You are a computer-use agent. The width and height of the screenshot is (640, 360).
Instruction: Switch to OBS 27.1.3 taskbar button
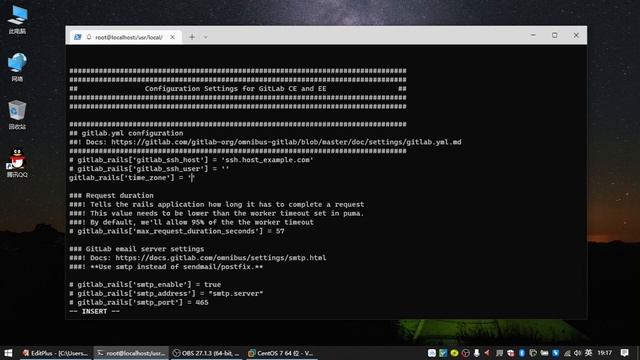click(x=206, y=353)
